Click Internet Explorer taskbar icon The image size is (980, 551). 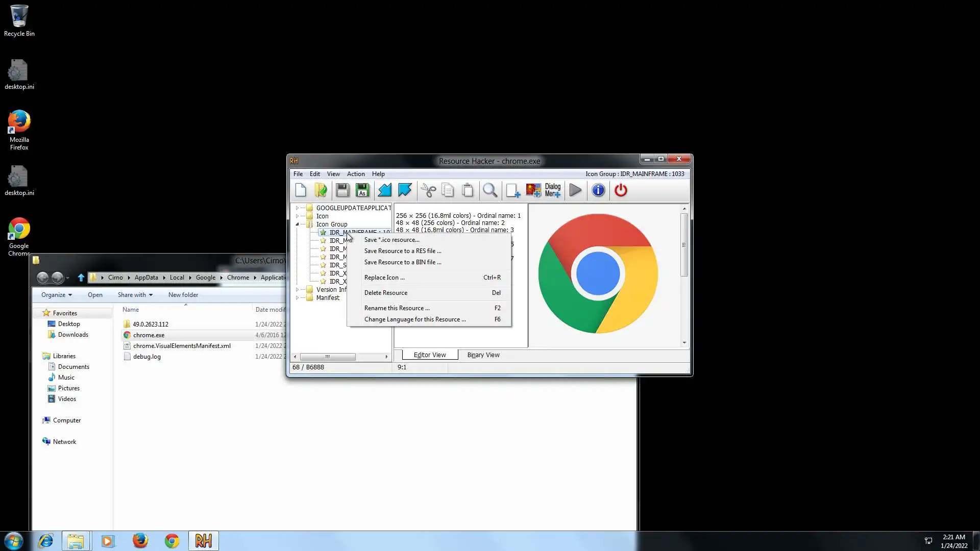click(46, 541)
